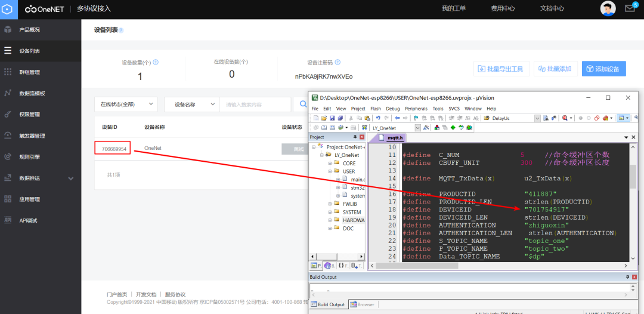Toggle the pin on the Project panel
Screen dimensions: 644x314
pyautogui.click(x=355, y=137)
